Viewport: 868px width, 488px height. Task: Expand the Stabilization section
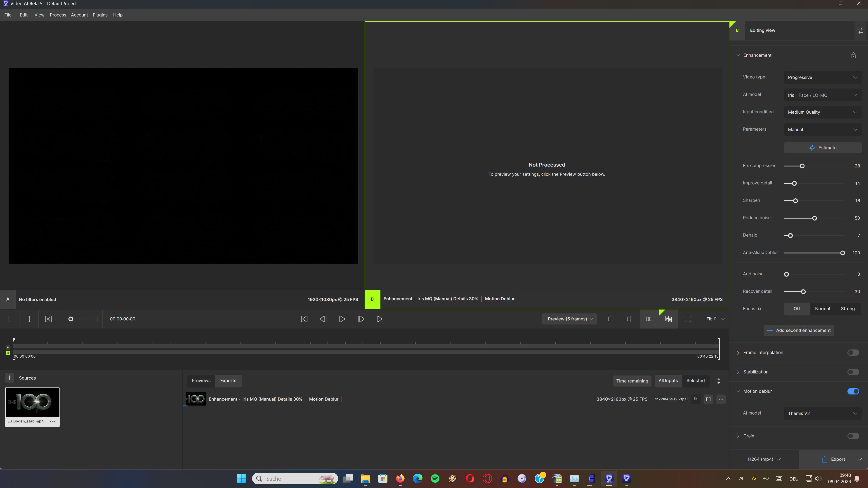[x=738, y=372]
